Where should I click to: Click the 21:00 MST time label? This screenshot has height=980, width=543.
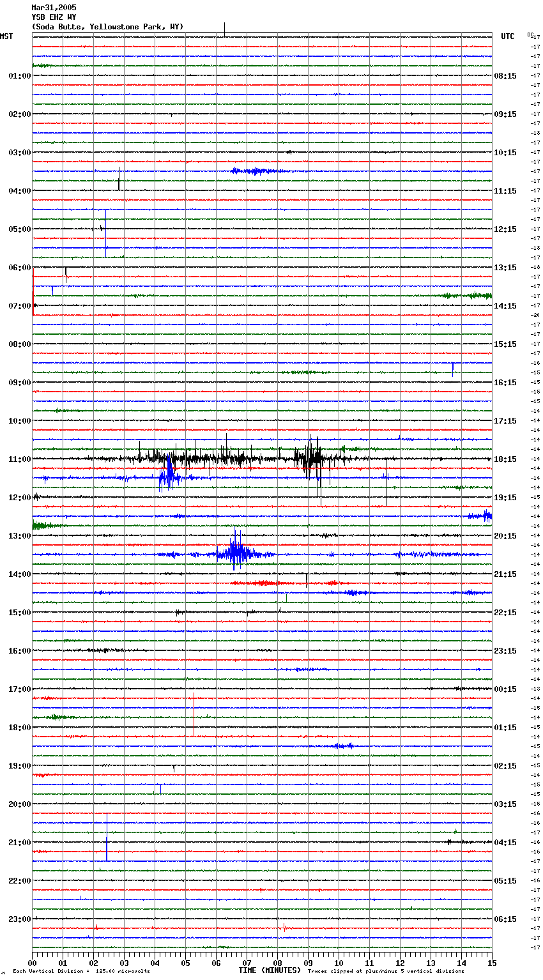point(19,843)
